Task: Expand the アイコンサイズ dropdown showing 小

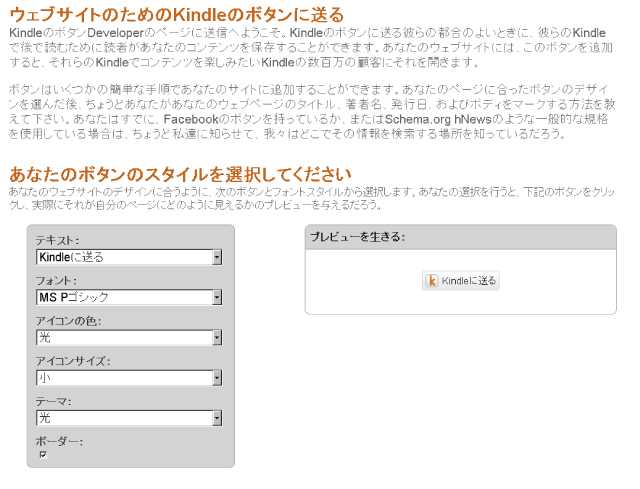Action: click(129, 378)
